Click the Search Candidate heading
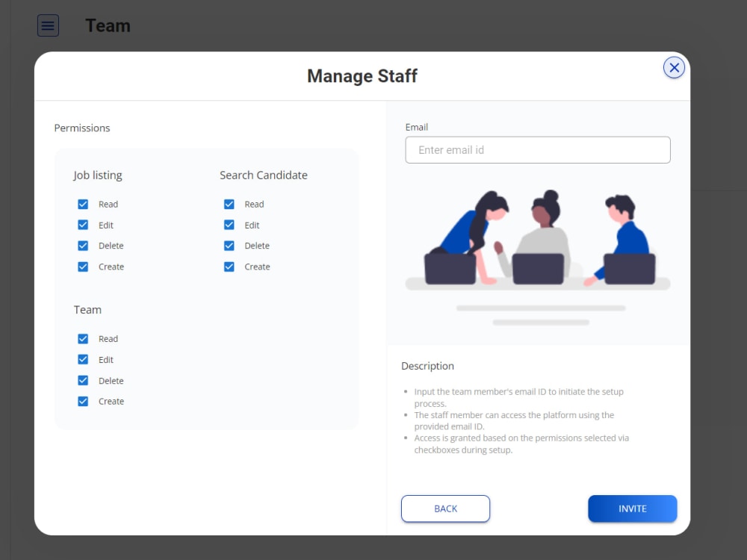The image size is (747, 560). pyautogui.click(x=264, y=175)
